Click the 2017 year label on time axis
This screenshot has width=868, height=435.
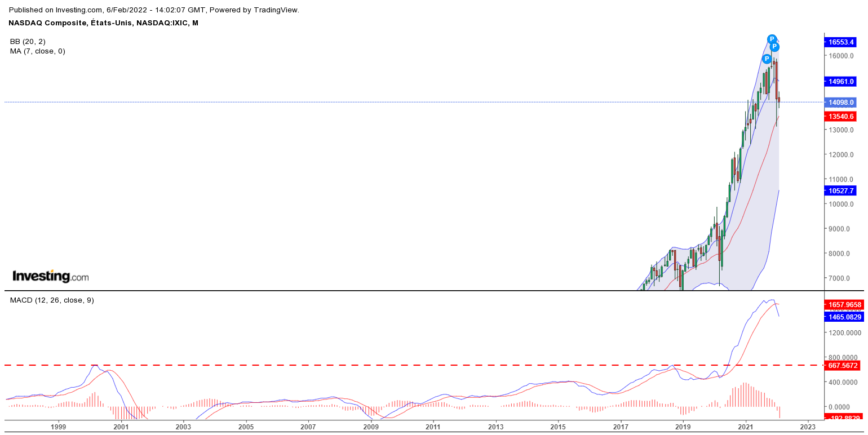coord(621,427)
